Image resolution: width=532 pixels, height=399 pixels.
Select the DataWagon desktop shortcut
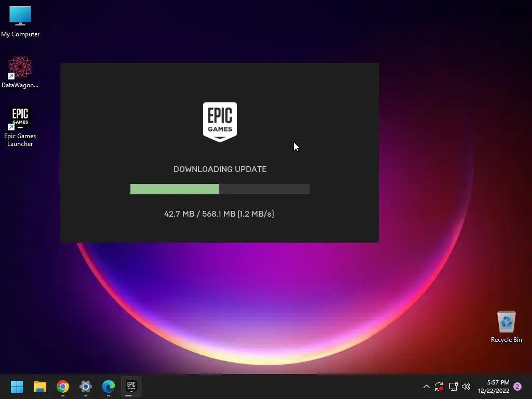click(20, 72)
